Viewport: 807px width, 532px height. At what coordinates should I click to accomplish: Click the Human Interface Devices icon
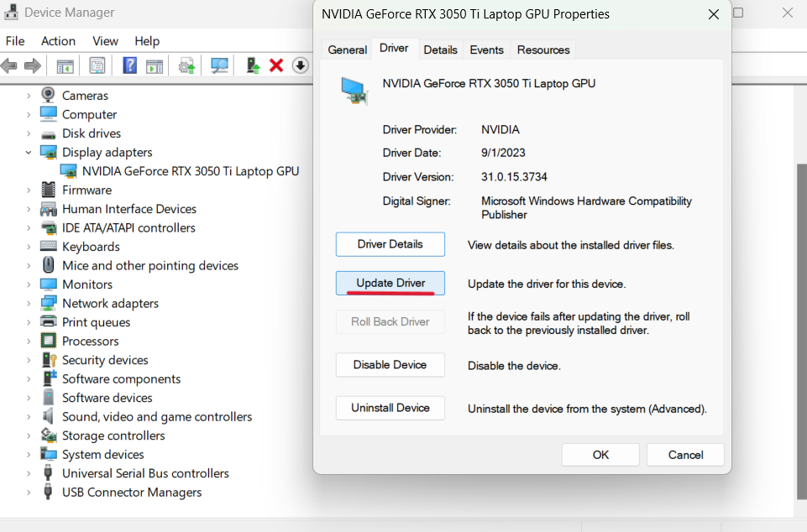coord(49,209)
